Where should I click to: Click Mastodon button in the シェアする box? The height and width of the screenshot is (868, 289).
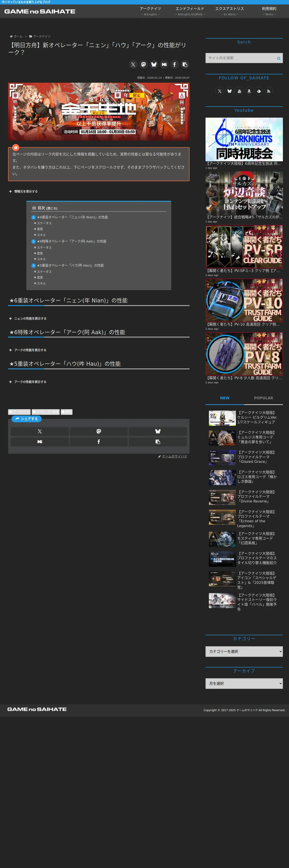(x=99, y=431)
